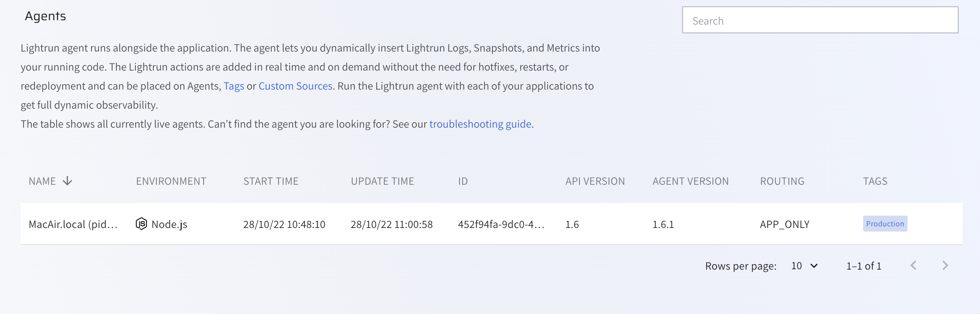The width and height of the screenshot is (980, 314).
Task: Click the API VERSION column header
Action: click(x=595, y=181)
